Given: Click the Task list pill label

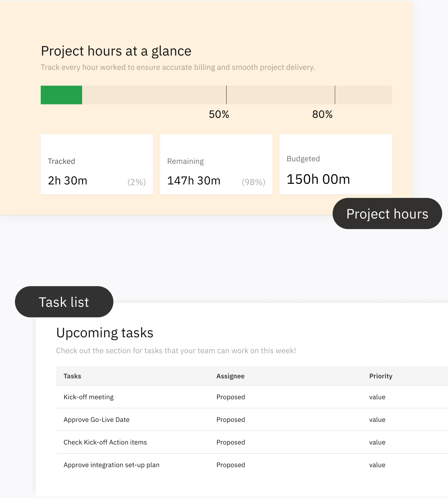Looking at the screenshot, I should [x=64, y=302].
